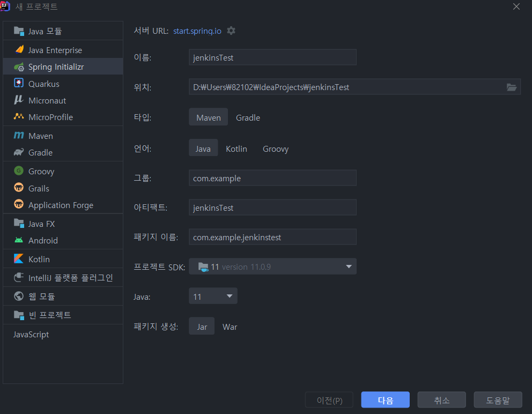Select IntelliJ 플랫폼 플러그인 entry

pyautogui.click(x=63, y=278)
